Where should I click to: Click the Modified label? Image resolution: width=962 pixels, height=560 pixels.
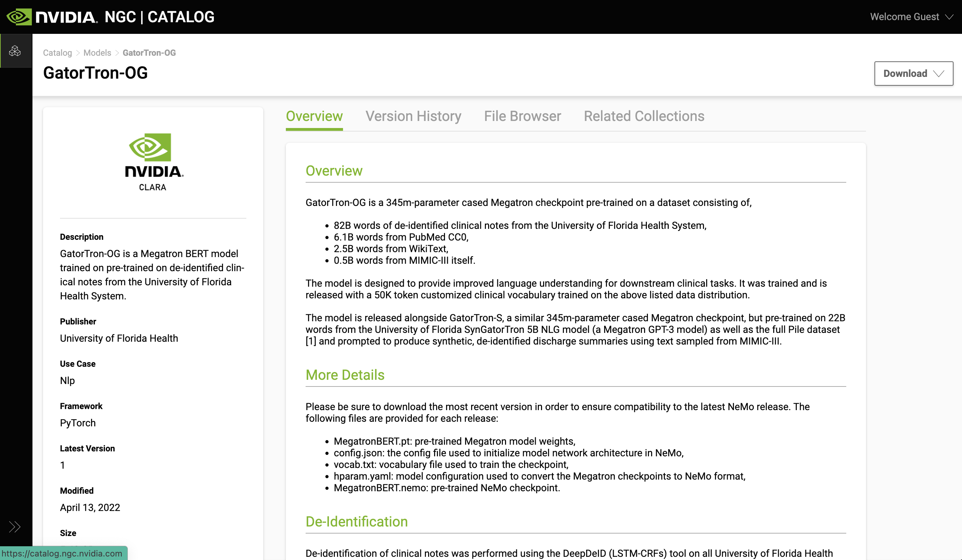coord(77,491)
